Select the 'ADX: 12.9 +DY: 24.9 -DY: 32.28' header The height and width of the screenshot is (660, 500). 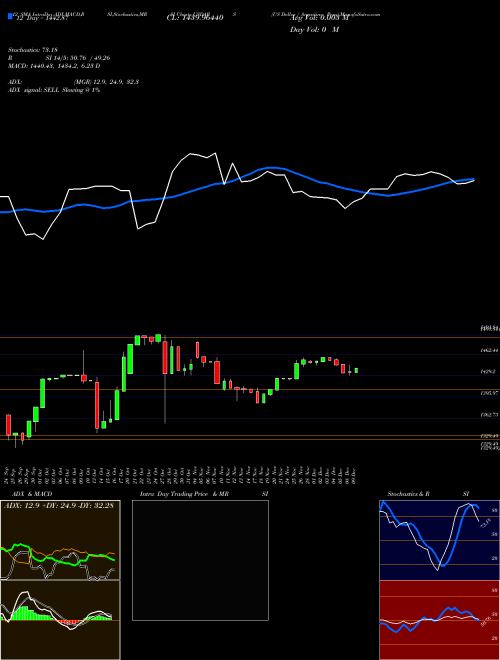tap(59, 506)
